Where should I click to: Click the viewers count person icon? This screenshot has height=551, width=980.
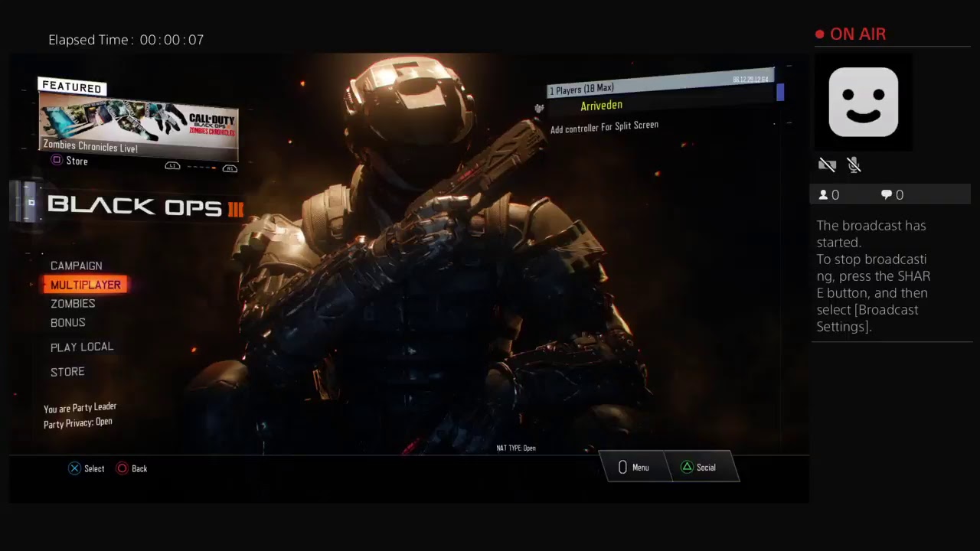824,195
